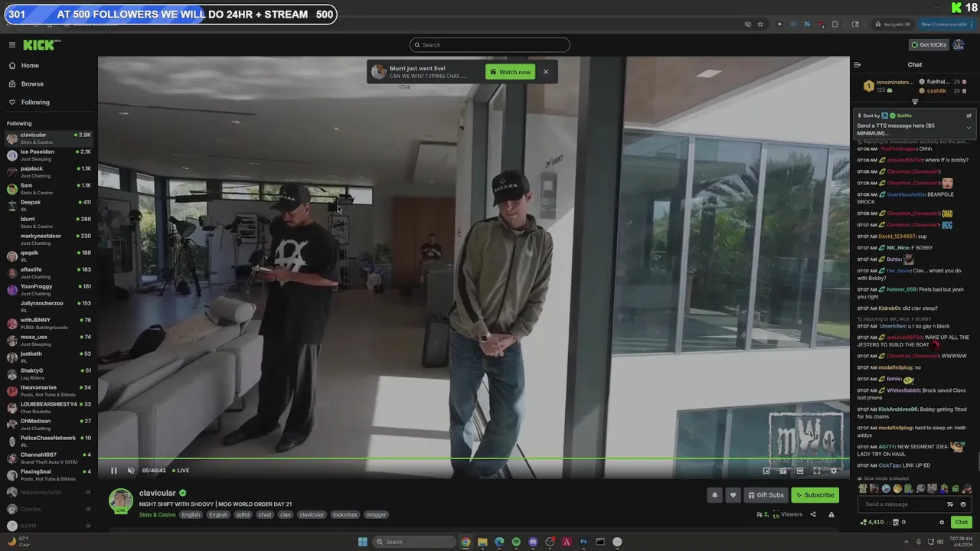
Task: Select the adhd tag
Action: coord(243,515)
